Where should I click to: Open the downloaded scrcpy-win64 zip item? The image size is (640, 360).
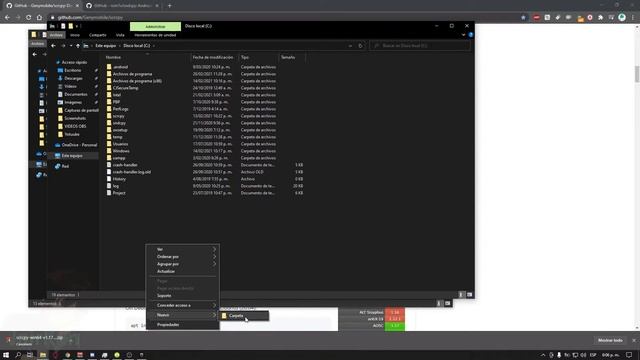[x=39, y=340]
